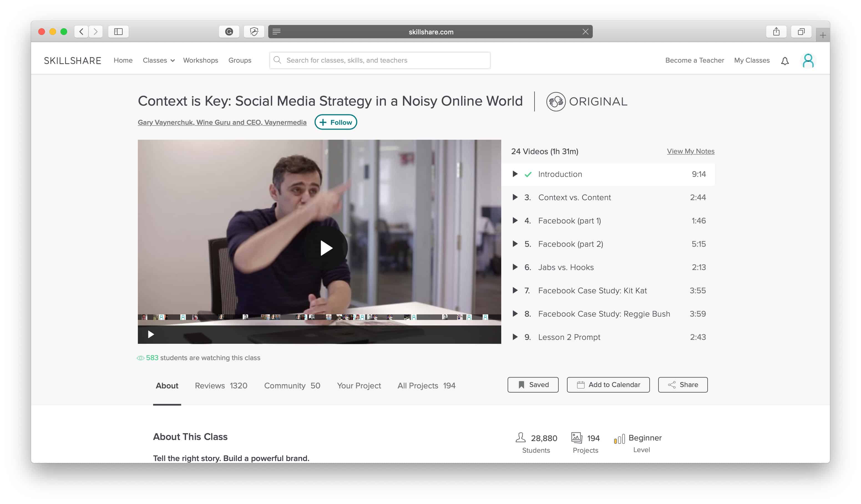Play lesson 9 Lesson 2 Prompt
The width and height of the screenshot is (861, 504).
(x=608, y=337)
